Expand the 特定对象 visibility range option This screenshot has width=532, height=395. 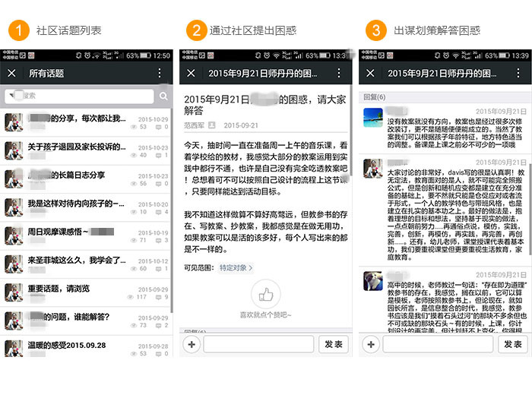point(236,267)
